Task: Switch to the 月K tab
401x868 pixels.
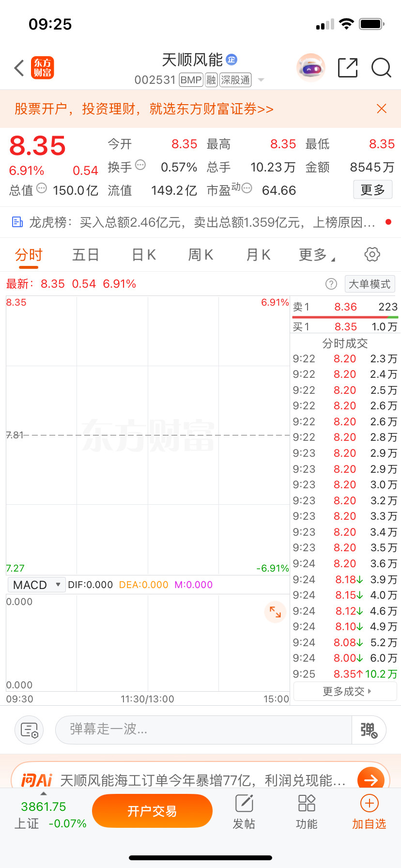Action: pos(258,255)
